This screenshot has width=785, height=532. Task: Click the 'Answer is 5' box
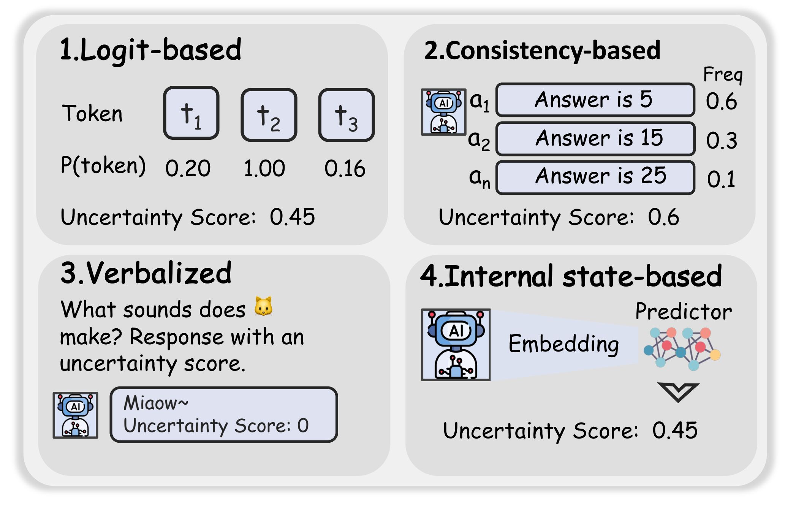pyautogui.click(x=595, y=100)
